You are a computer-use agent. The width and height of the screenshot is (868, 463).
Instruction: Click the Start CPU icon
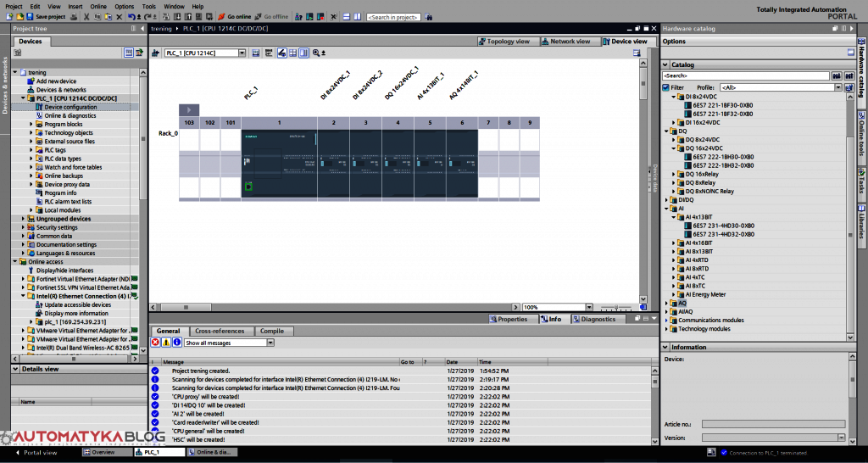click(x=310, y=17)
